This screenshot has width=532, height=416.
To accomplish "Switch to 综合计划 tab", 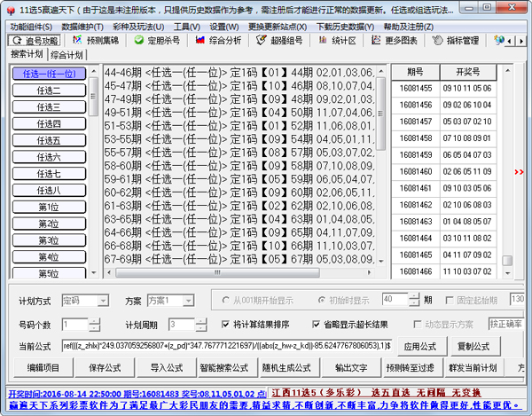I will coord(66,55).
